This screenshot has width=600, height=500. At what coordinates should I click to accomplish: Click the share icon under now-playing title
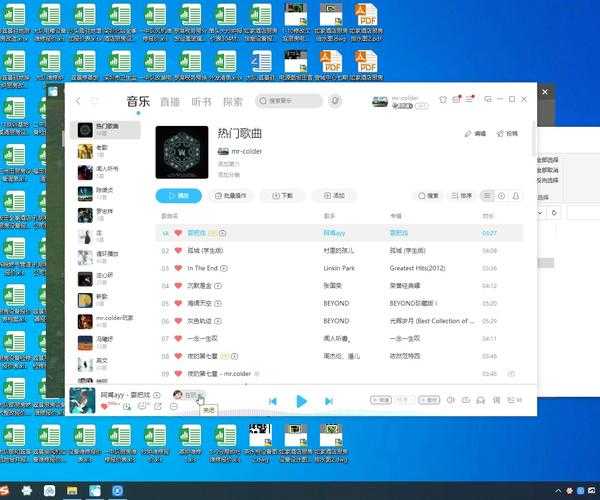[x=158, y=406]
